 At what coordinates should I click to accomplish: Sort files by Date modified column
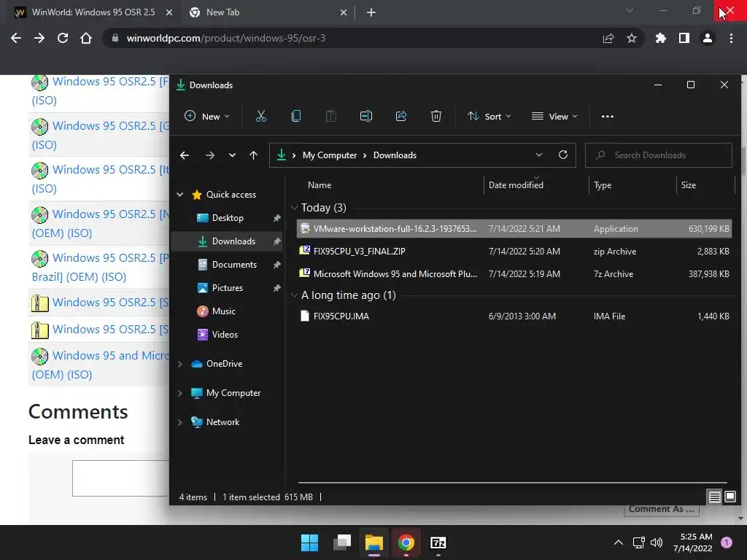pos(516,184)
